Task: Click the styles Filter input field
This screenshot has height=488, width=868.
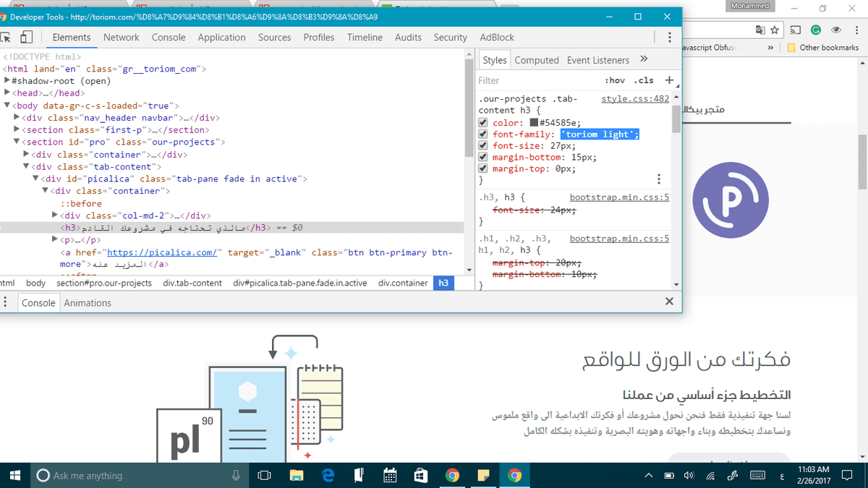Action: point(535,80)
